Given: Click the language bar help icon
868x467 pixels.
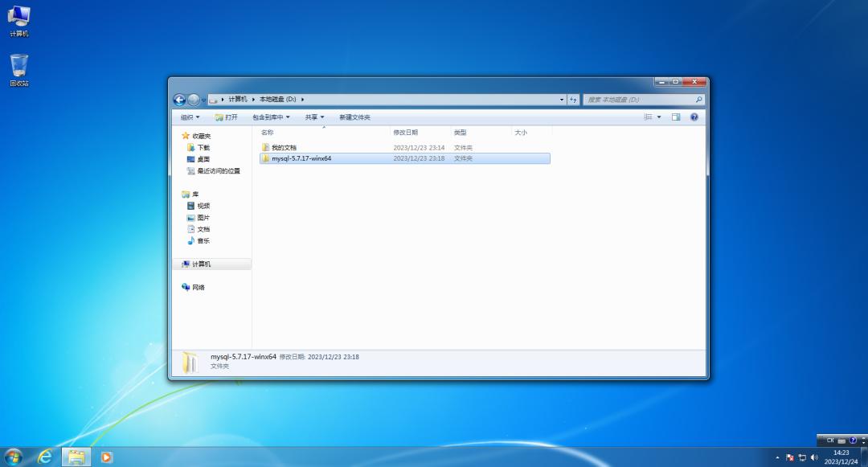Looking at the screenshot, I should coord(853,440).
